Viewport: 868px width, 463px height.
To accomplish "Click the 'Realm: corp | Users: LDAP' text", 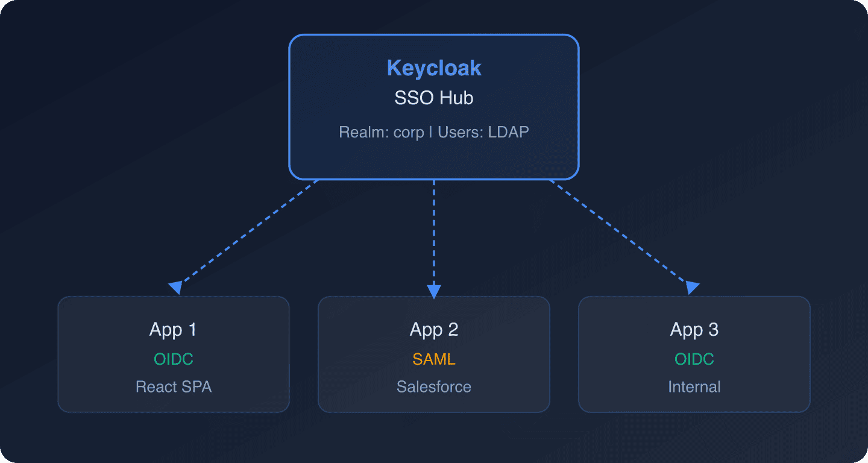I will [x=434, y=132].
